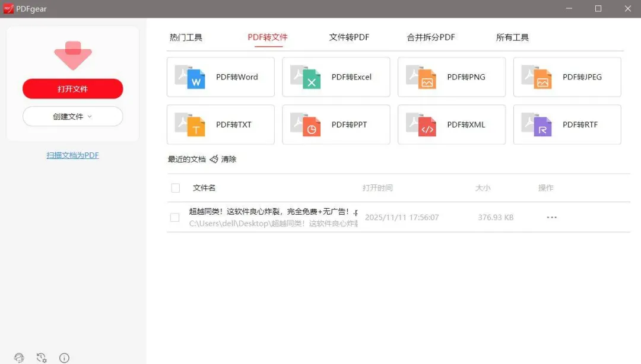Click the red 打开文件 button
Image resolution: width=641 pixels, height=364 pixels.
tap(73, 89)
